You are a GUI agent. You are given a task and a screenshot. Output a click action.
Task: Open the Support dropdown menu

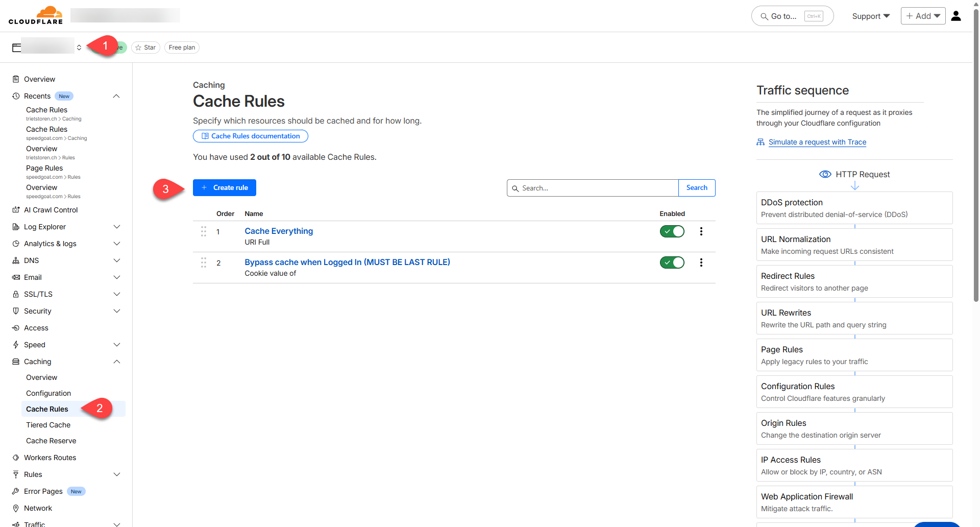(x=871, y=16)
